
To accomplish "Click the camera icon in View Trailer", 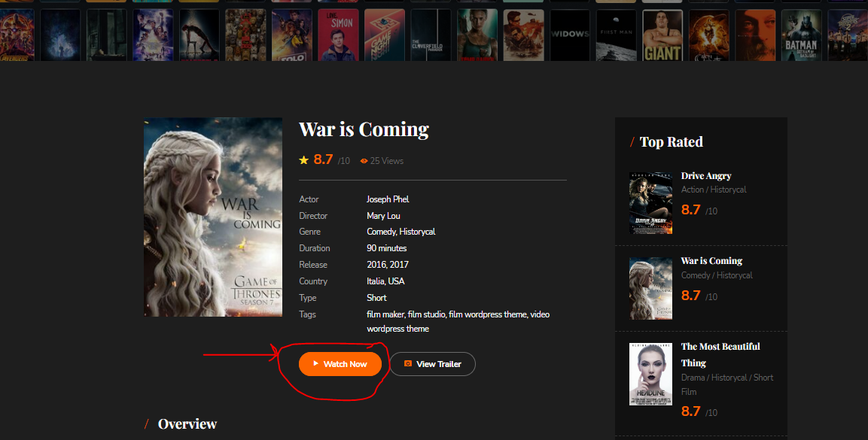I will click(x=408, y=364).
